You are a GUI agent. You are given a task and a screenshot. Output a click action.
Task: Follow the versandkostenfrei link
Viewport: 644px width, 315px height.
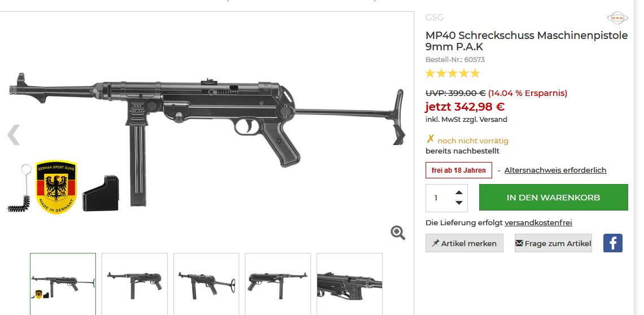click(538, 223)
